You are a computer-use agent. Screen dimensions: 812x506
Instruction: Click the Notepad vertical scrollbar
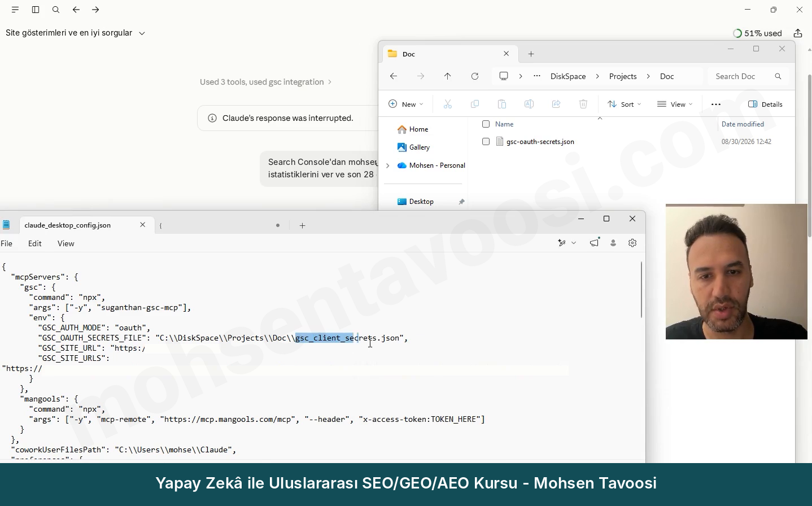point(641,289)
